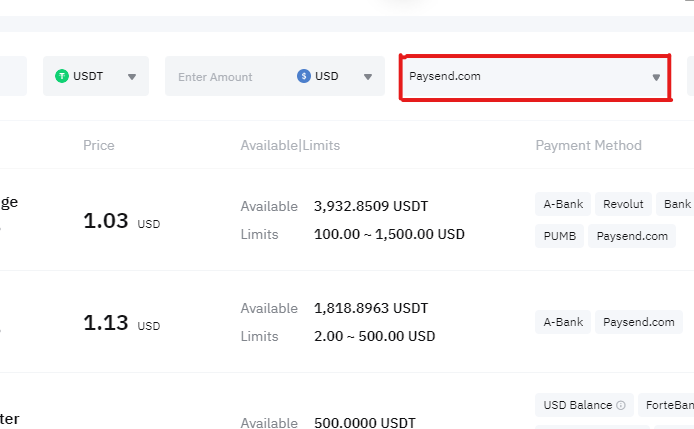Click the 100.00 ~ 1,500.00 USD limits
The image size is (694, 429).
[x=389, y=234]
